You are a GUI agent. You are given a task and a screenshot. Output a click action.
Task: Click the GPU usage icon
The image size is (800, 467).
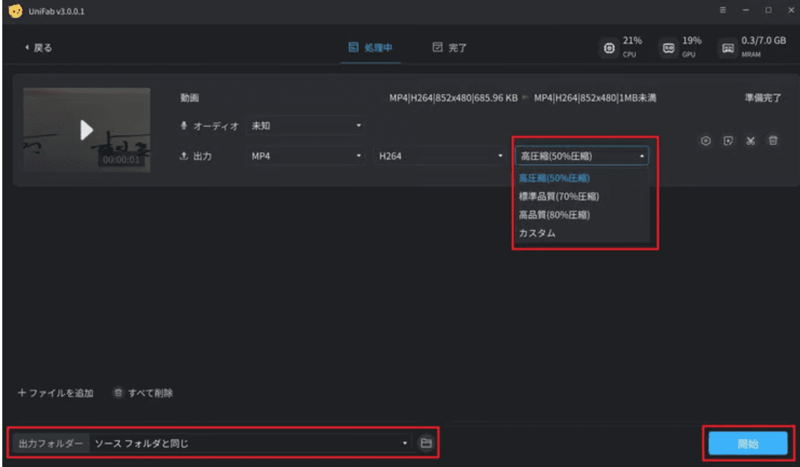click(668, 47)
